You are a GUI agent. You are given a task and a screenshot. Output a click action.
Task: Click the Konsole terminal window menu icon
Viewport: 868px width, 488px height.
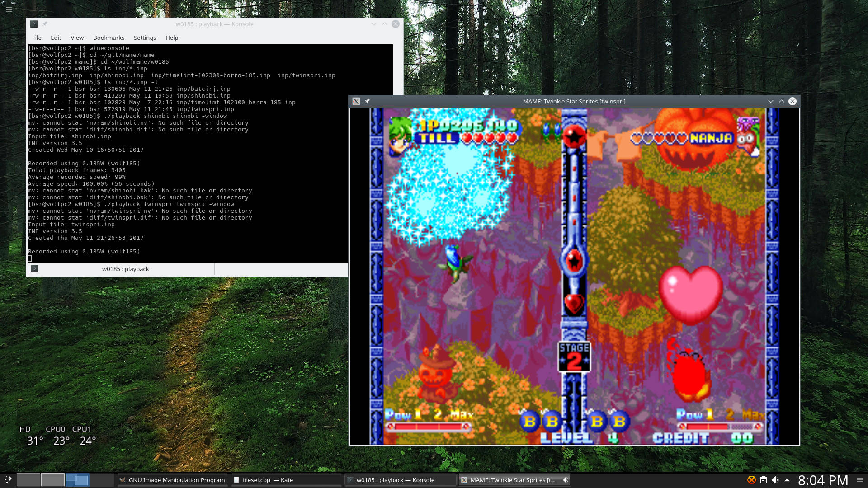(x=34, y=24)
